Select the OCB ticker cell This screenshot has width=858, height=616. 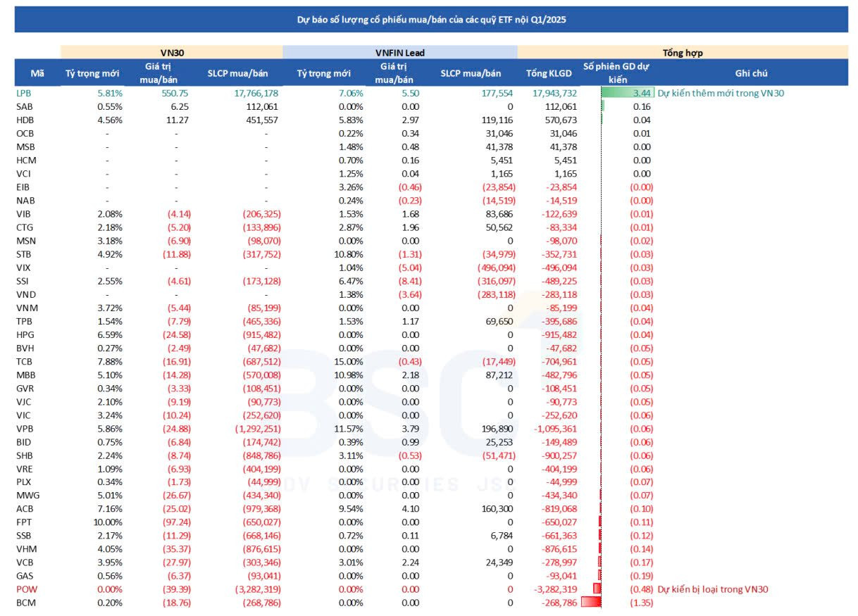click(x=24, y=133)
